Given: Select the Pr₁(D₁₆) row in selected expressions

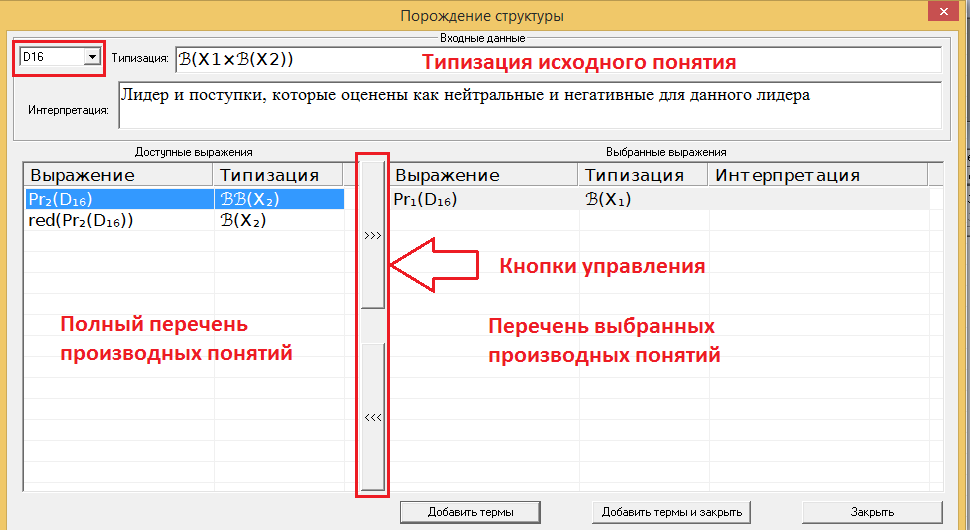Looking at the screenshot, I should [660, 199].
